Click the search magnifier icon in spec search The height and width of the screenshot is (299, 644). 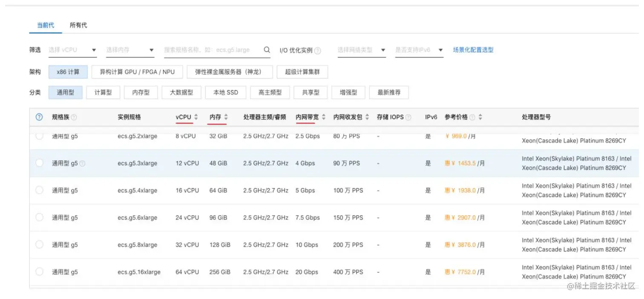pos(267,50)
